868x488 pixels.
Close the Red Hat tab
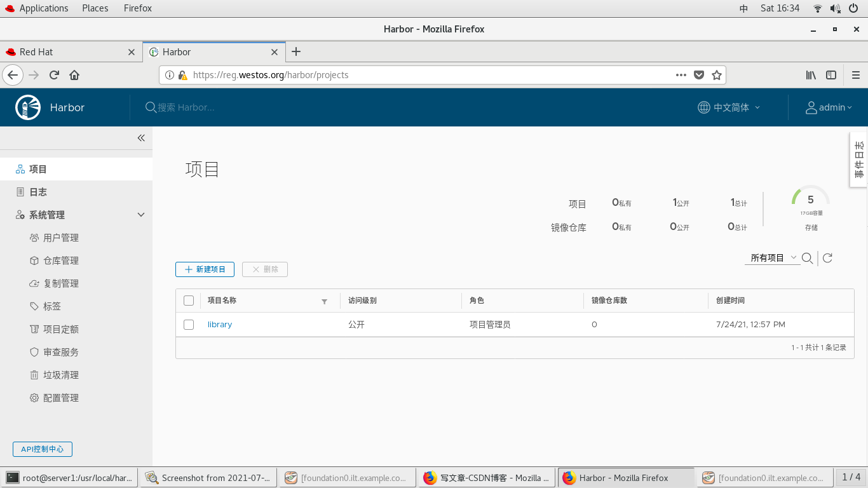tap(132, 52)
